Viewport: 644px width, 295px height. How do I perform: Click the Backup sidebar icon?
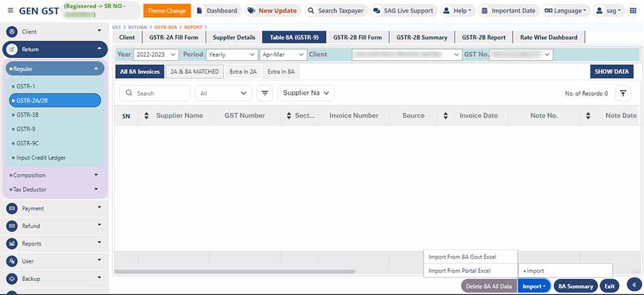pyautogui.click(x=12, y=279)
